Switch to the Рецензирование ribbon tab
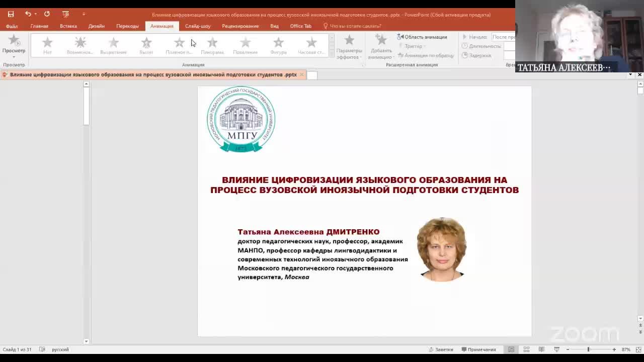Image resolution: width=644 pixels, height=362 pixels. pos(240,26)
